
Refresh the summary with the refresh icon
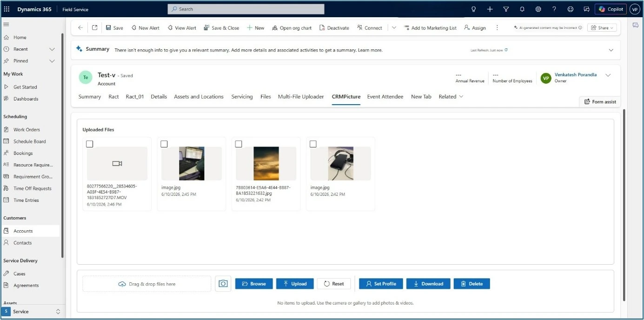(x=506, y=50)
